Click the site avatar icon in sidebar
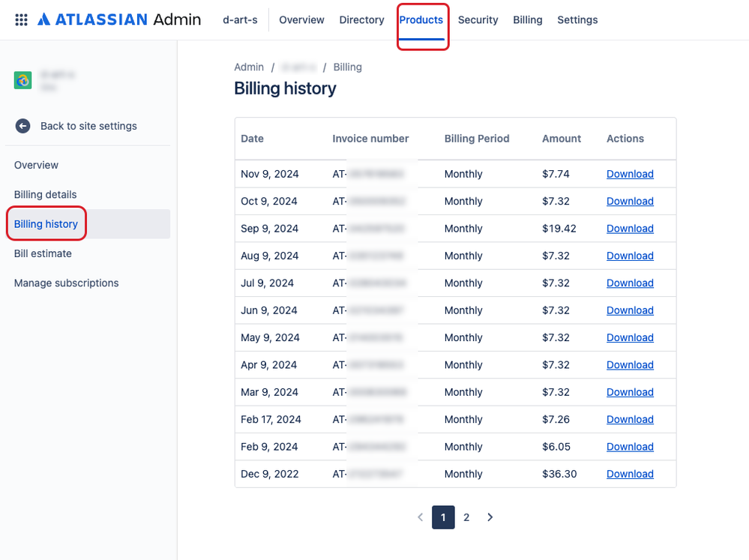 [23, 80]
